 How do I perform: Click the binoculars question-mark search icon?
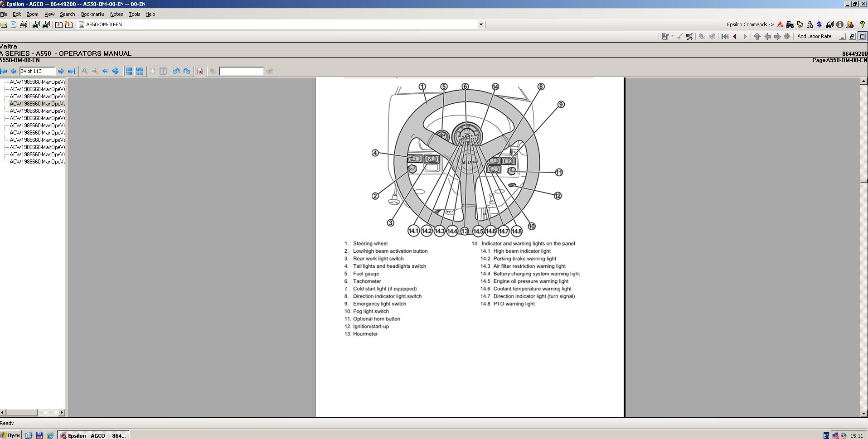tap(46, 24)
